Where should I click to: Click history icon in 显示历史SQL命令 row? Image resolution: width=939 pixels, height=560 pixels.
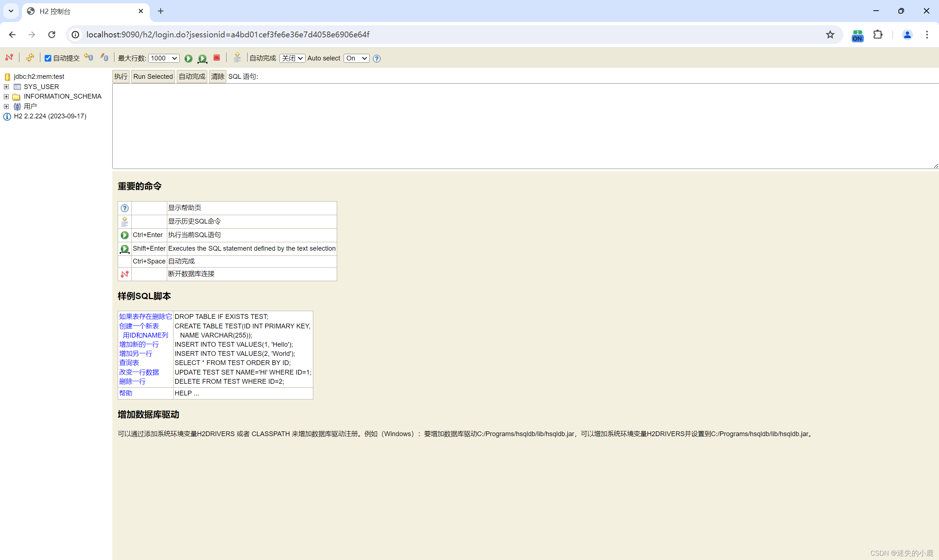[125, 221]
